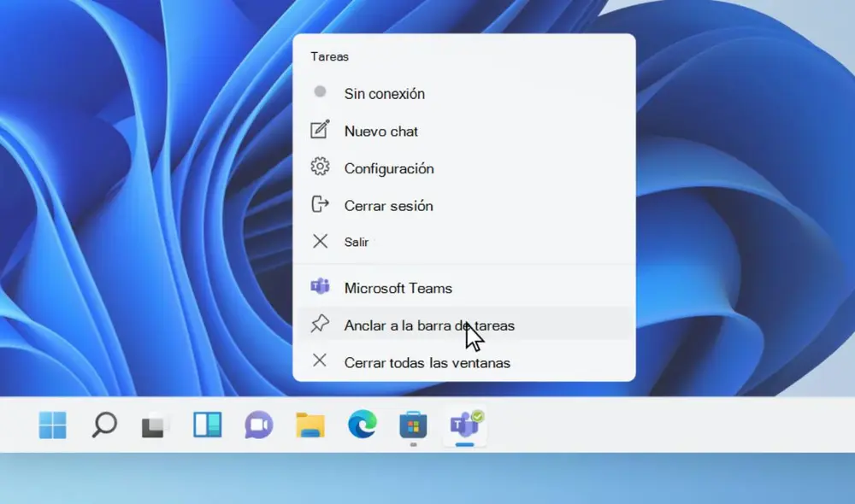The image size is (855, 504).
Task: Click the X icon beside Salir
Action: pyautogui.click(x=320, y=241)
